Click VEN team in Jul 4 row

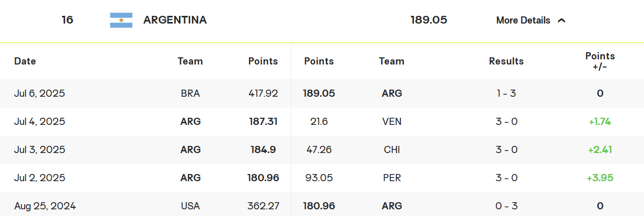tap(392, 122)
